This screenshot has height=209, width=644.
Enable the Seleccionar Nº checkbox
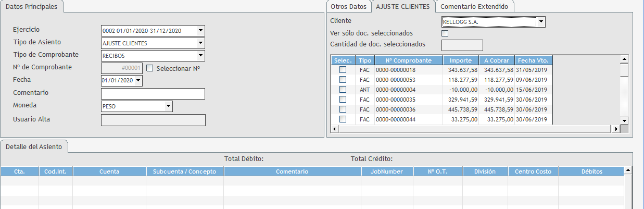coord(150,68)
